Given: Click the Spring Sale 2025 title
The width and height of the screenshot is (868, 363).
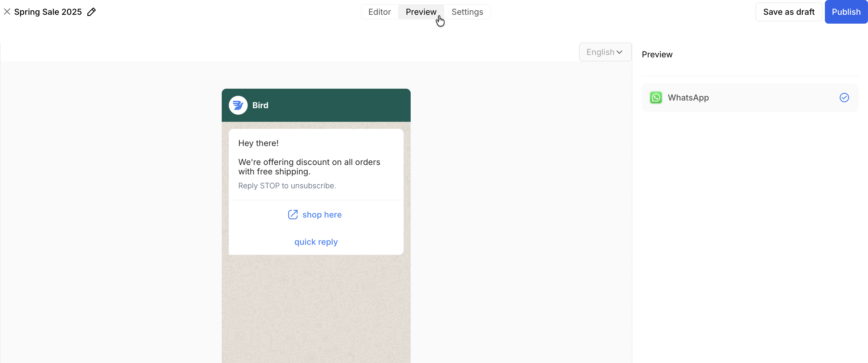Looking at the screenshot, I should [x=48, y=12].
